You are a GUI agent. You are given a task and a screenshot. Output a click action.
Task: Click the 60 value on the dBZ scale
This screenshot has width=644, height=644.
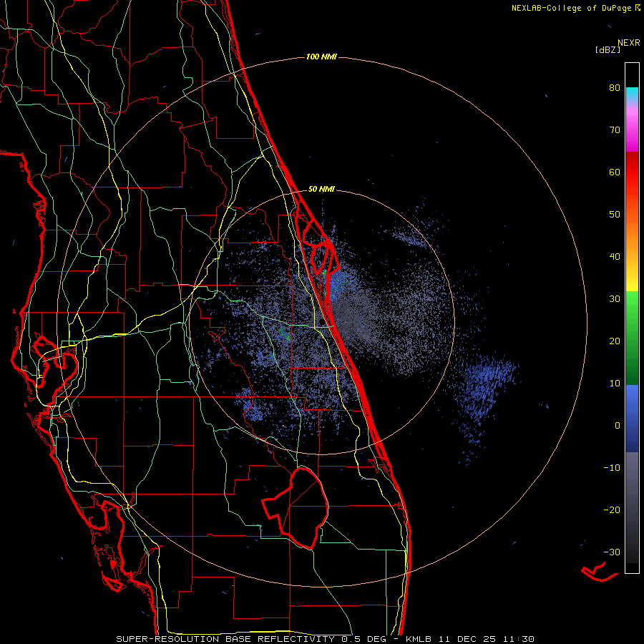tap(615, 172)
